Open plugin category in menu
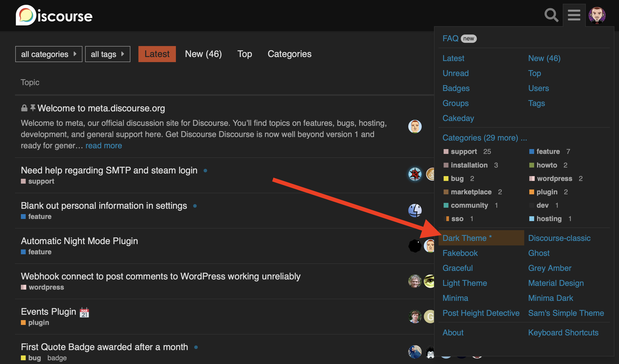 pos(547,192)
